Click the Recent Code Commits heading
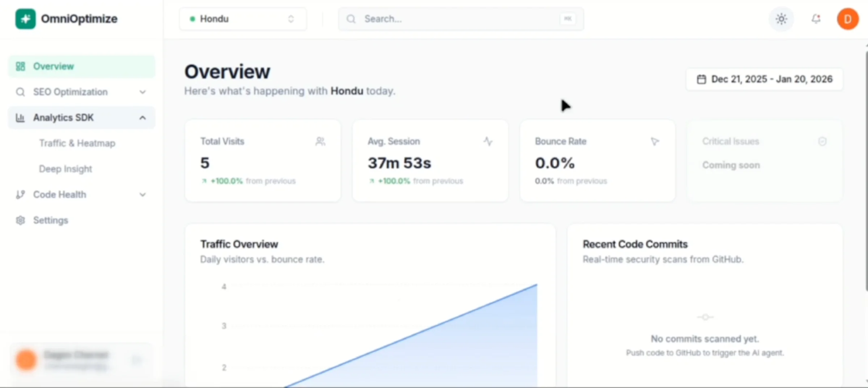The width and height of the screenshot is (868, 388). click(x=635, y=244)
